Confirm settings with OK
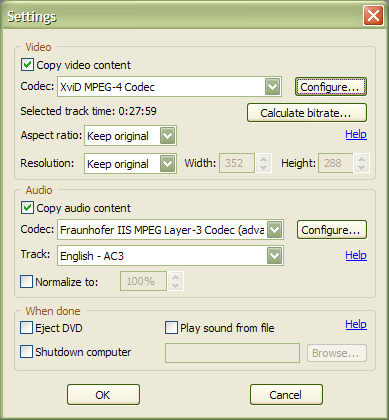 point(103,395)
